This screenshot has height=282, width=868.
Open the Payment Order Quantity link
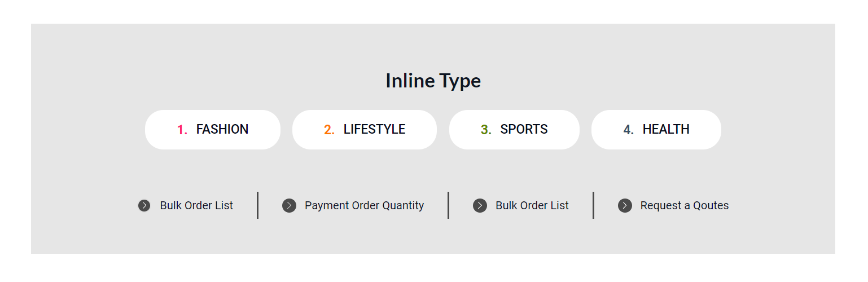[x=364, y=206]
